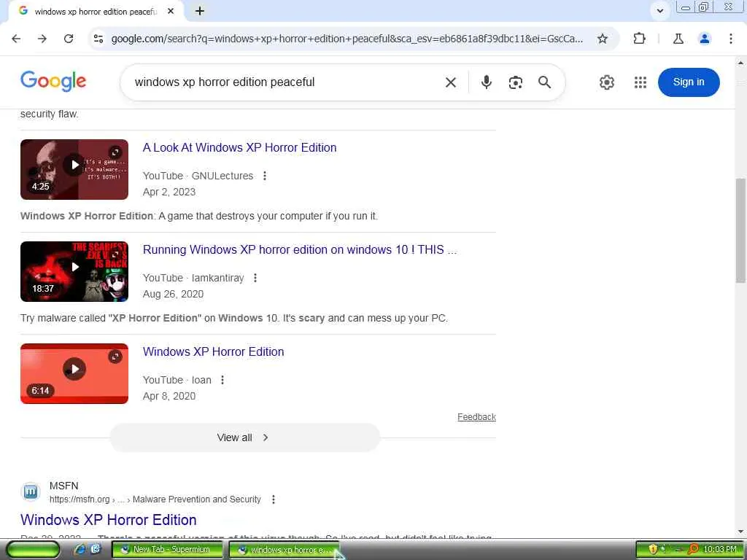The width and height of the screenshot is (747, 560).
Task: Send Feedback on video results
Action: pyautogui.click(x=476, y=417)
